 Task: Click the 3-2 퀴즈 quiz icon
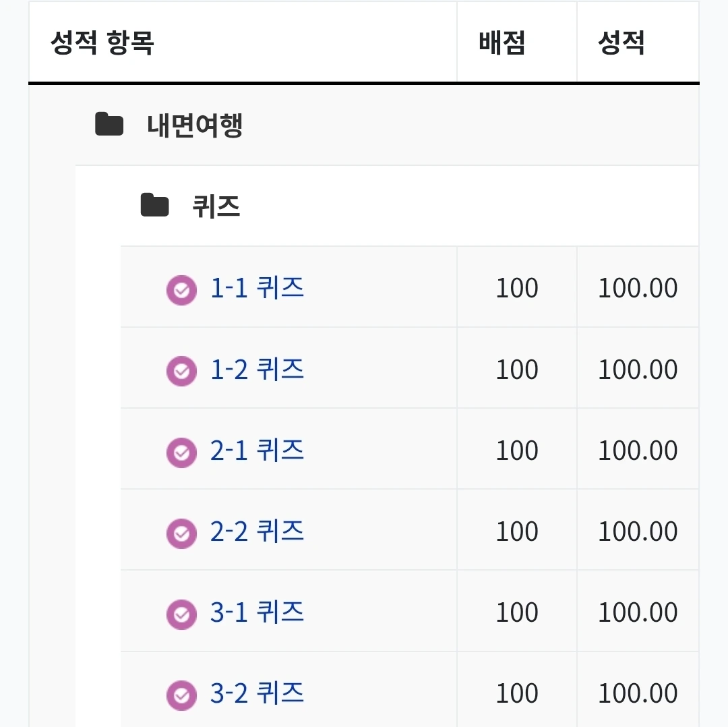(x=181, y=695)
